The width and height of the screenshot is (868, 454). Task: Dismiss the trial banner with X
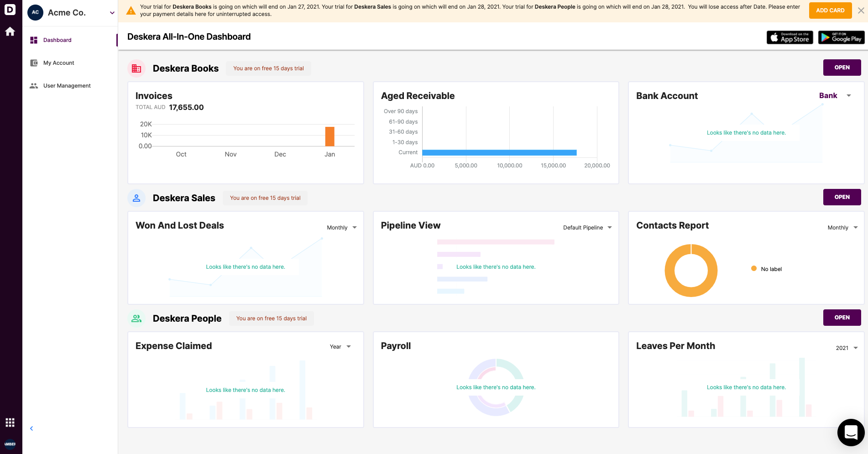tap(861, 10)
